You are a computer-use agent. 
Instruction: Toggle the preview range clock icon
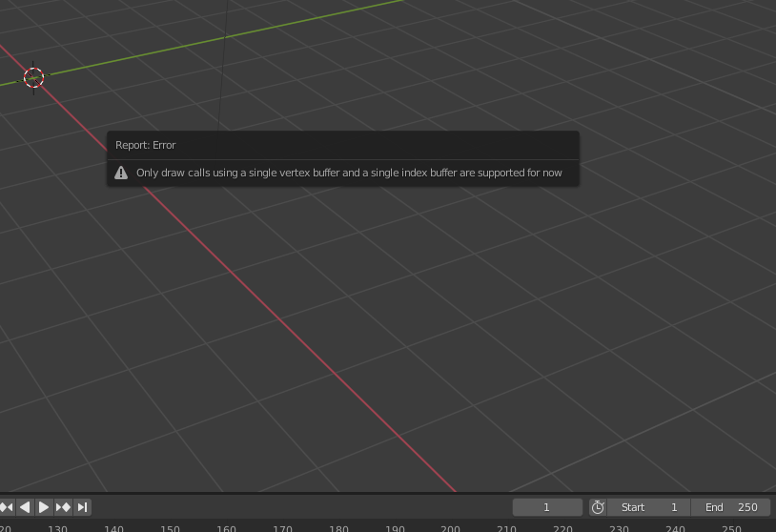(x=598, y=507)
